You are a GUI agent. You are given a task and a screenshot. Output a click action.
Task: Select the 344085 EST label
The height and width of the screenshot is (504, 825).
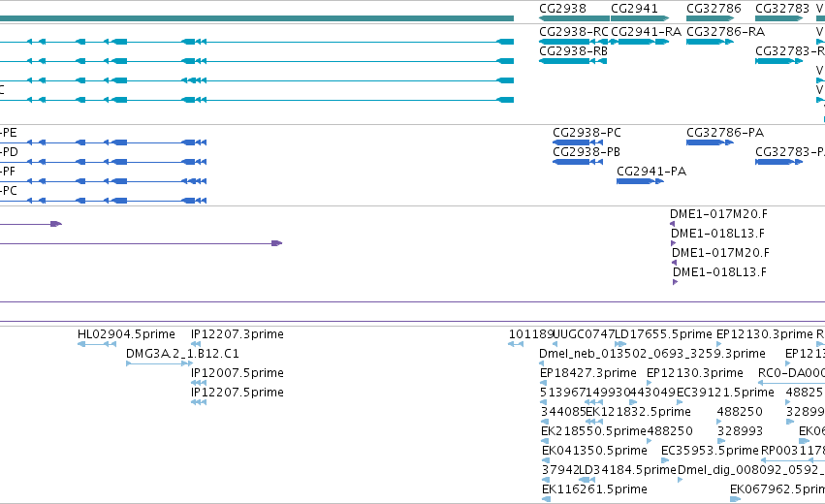coord(563,412)
